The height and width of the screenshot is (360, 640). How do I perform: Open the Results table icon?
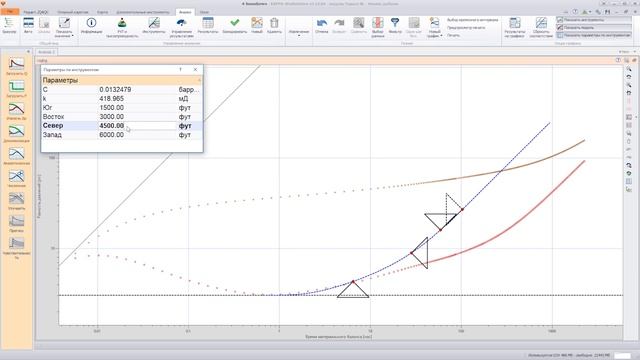tap(208, 26)
